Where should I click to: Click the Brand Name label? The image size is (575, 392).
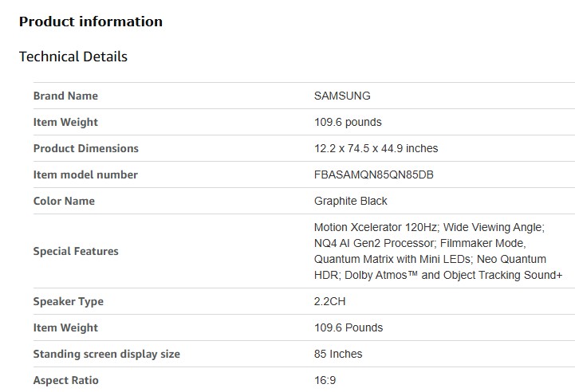tap(65, 96)
